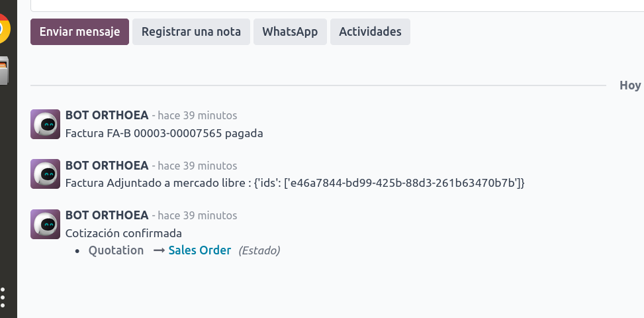
Task: Click bot avatar on invoice pagada message
Action: (45, 124)
